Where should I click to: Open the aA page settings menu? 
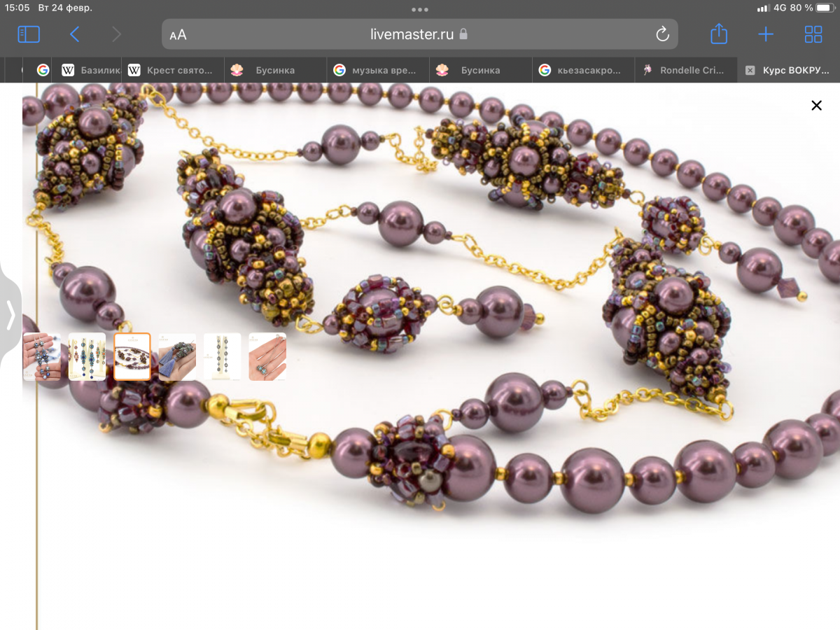click(178, 35)
